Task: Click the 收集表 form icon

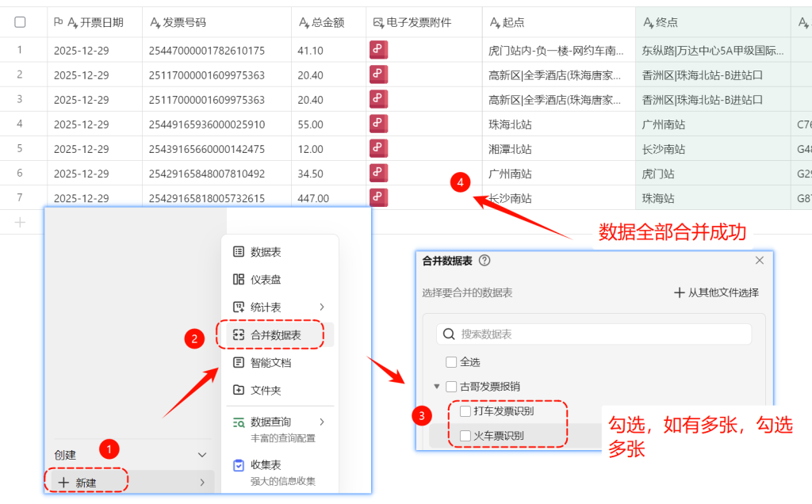Action: [238, 465]
